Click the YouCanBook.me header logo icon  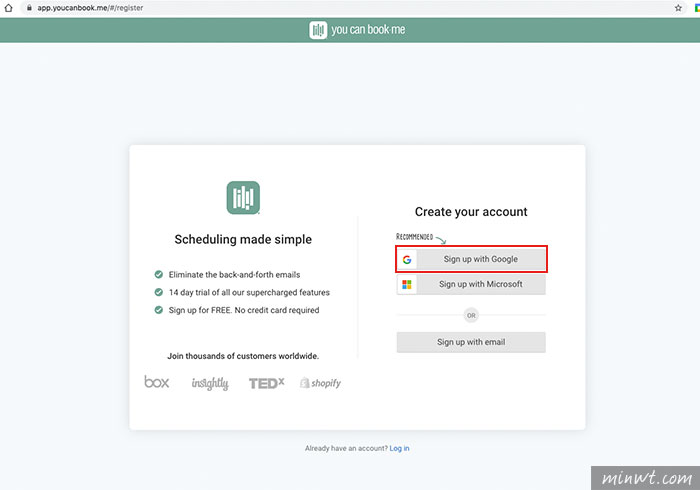pyautogui.click(x=318, y=30)
